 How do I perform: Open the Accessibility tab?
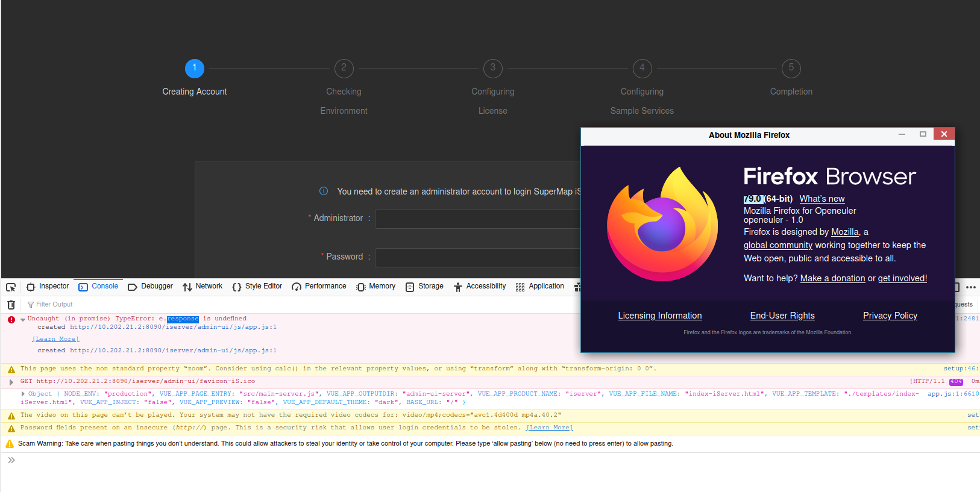point(480,287)
